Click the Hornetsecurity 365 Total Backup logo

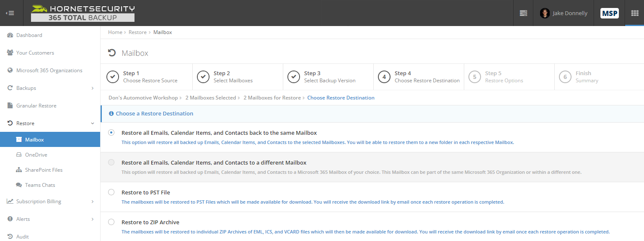coord(83,13)
